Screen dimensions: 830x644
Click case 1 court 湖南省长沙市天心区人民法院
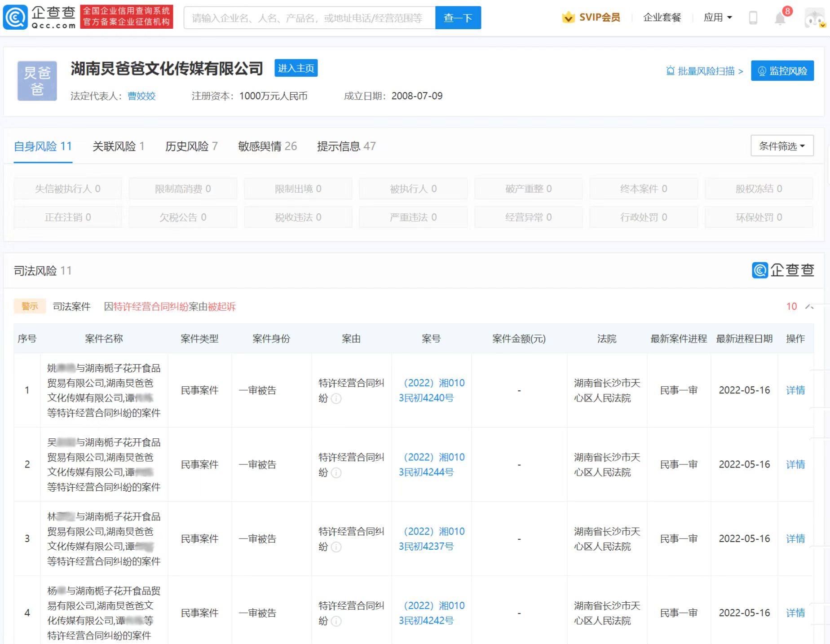pyautogui.click(x=607, y=390)
